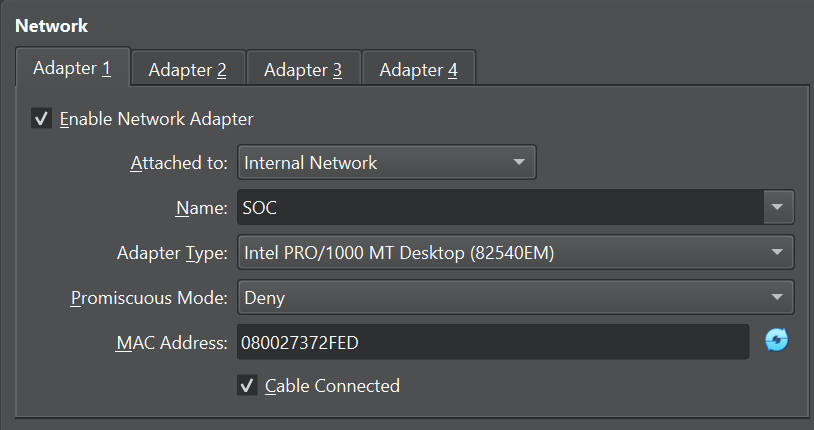Click the "Promiscuous Mode:" label
Viewport: 814px width, 430px height.
pyautogui.click(x=150, y=297)
